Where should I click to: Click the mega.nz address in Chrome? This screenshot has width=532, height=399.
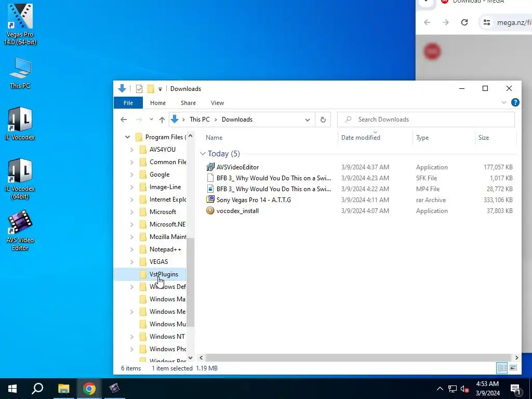[514, 23]
